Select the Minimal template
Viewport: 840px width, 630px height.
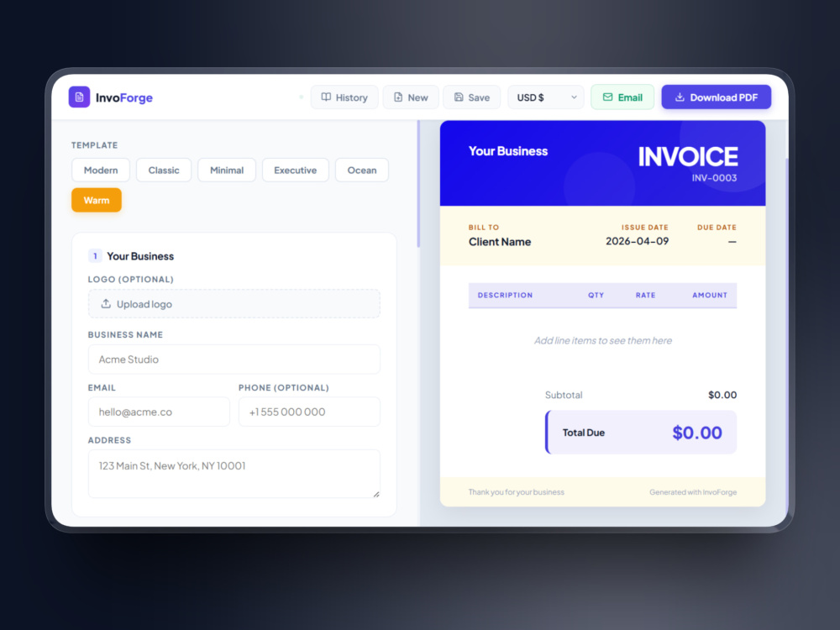(x=227, y=171)
